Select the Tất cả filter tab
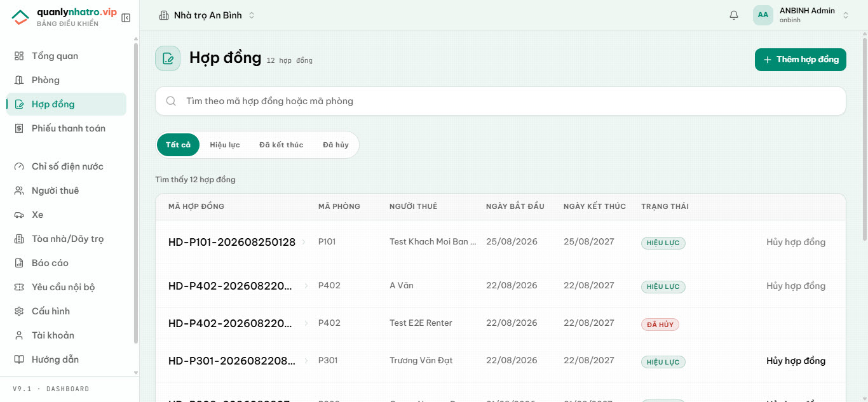Screen dimensions: 868x402 point(178,145)
